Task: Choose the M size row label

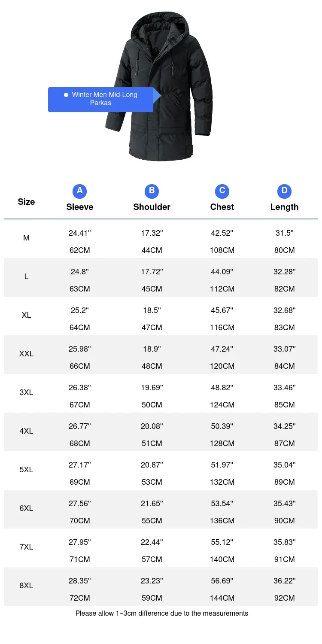Action: 26,238
